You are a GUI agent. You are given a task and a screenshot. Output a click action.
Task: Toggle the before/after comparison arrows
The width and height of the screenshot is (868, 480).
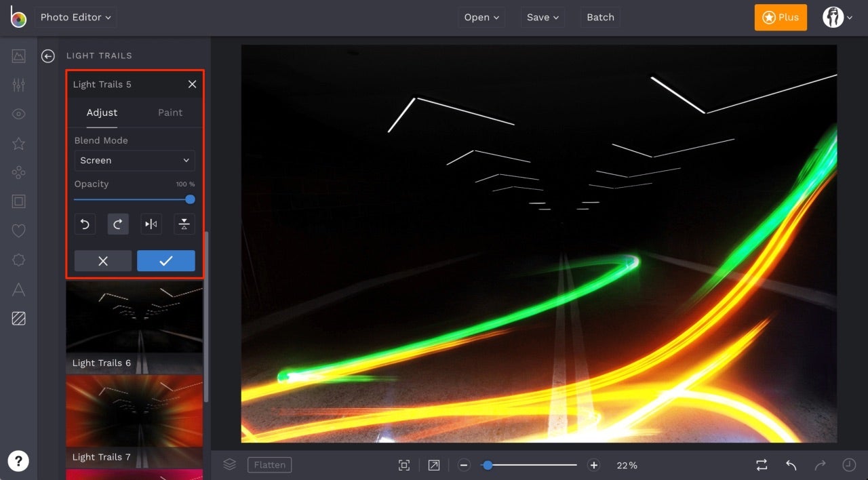tap(762, 465)
